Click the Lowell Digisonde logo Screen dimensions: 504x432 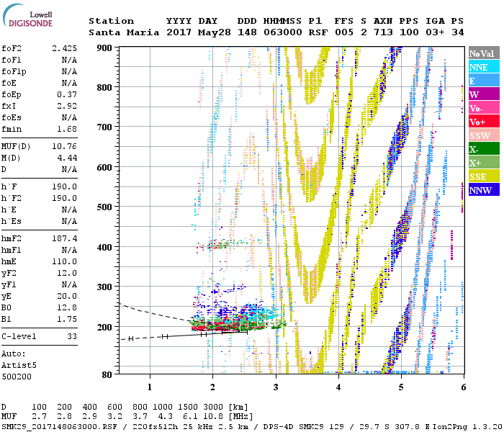pyautogui.click(x=27, y=15)
